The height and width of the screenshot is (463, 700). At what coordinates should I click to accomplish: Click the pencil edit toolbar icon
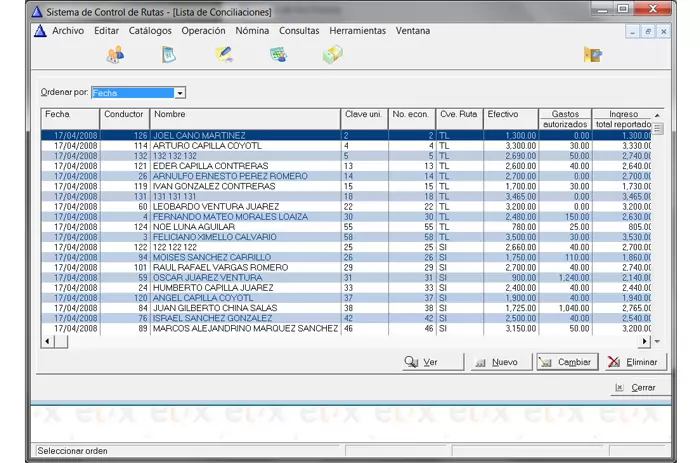point(224,55)
